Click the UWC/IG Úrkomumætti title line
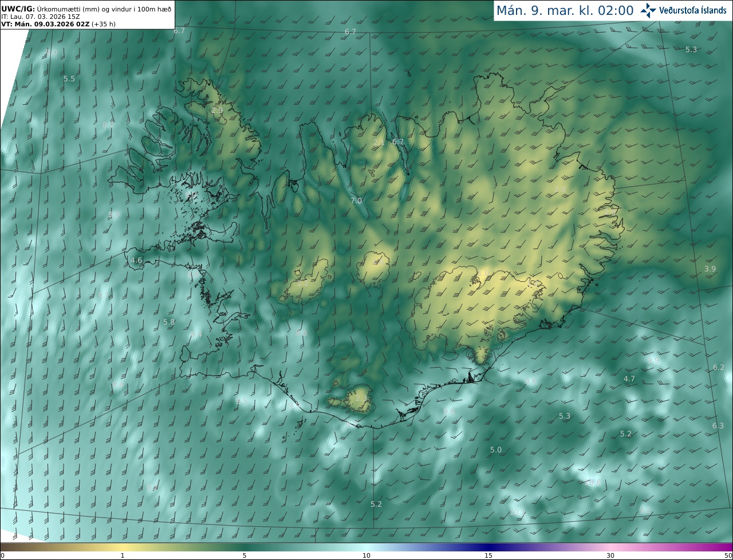This screenshot has height=560, width=733. (86, 9)
